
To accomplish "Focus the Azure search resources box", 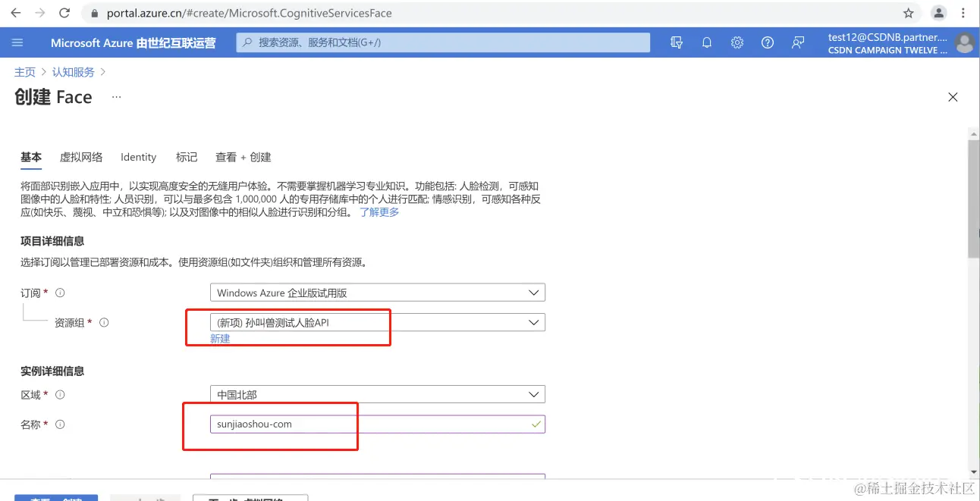I will click(443, 42).
